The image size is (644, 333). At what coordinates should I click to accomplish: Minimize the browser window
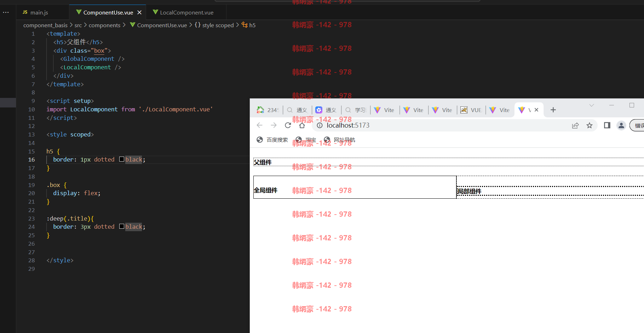pyautogui.click(x=611, y=105)
